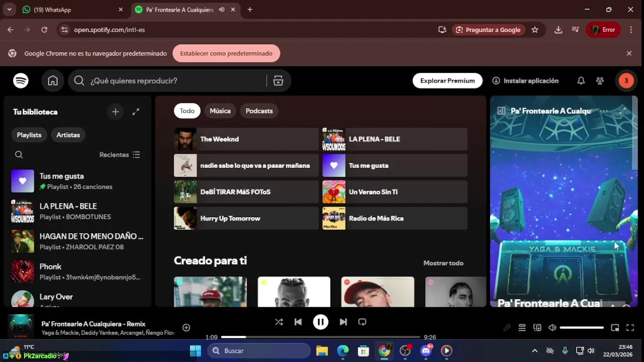The image size is (644, 362).
Task: Open the Phonk playlist
Action: point(77,271)
